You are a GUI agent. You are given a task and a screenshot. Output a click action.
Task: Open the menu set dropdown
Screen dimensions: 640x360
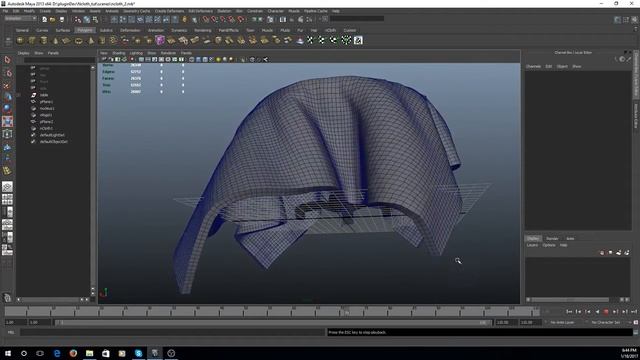pyautogui.click(x=20, y=19)
